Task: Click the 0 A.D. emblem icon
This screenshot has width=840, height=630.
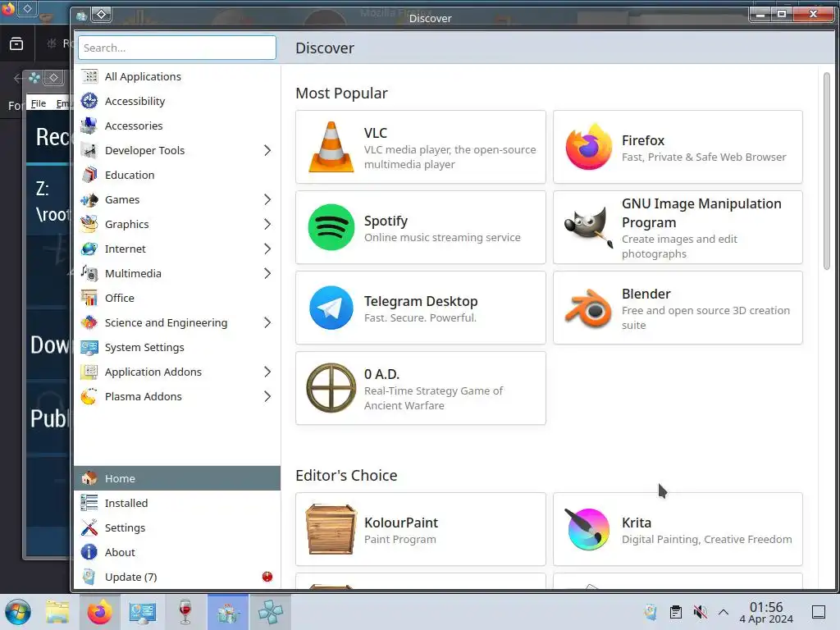Action: [331, 388]
